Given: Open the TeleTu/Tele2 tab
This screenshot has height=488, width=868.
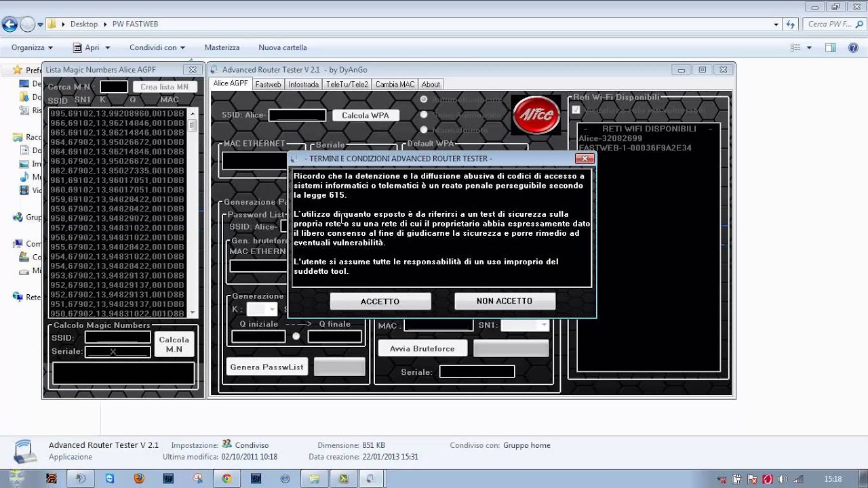Looking at the screenshot, I should coord(347,84).
